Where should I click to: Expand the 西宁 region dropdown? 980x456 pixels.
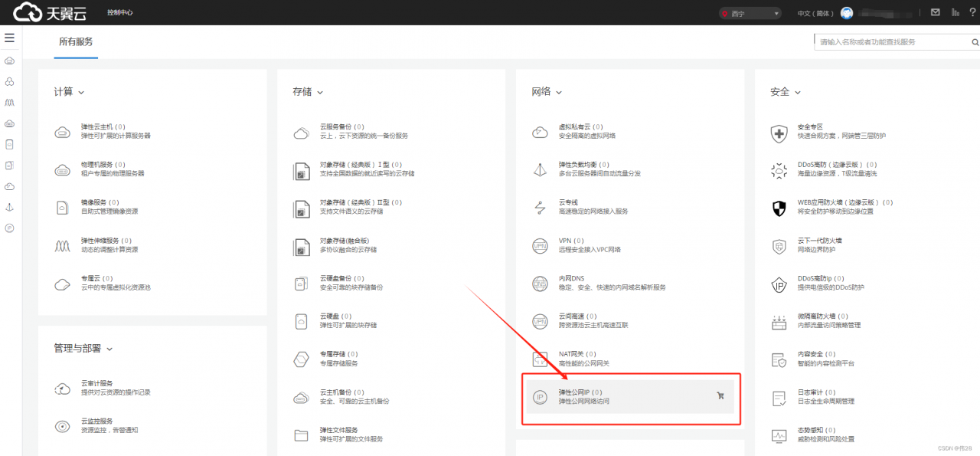pyautogui.click(x=750, y=13)
